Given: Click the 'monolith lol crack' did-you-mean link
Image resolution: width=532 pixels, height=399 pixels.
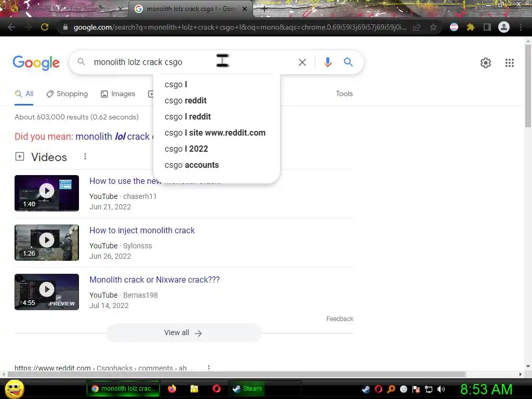Looking at the screenshot, I should [x=114, y=137].
